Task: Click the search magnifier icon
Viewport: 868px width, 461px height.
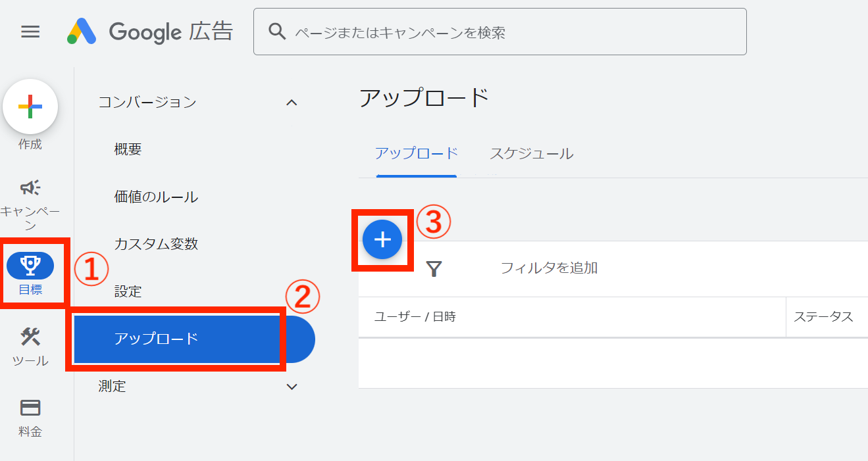Action: [x=277, y=30]
